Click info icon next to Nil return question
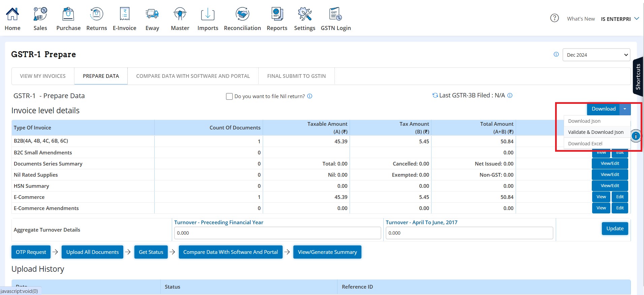 (x=310, y=96)
